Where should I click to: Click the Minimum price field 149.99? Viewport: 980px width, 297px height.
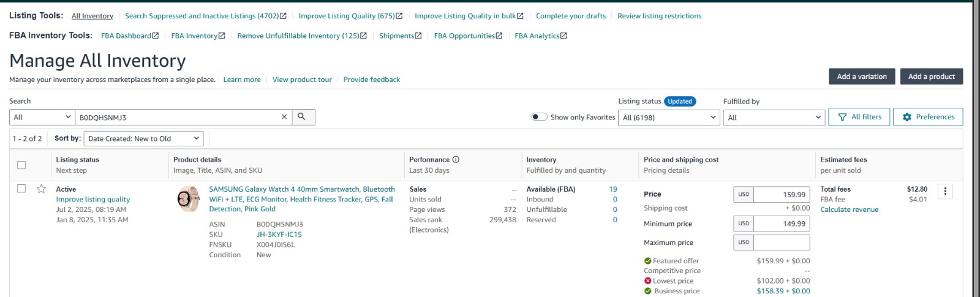click(x=782, y=224)
